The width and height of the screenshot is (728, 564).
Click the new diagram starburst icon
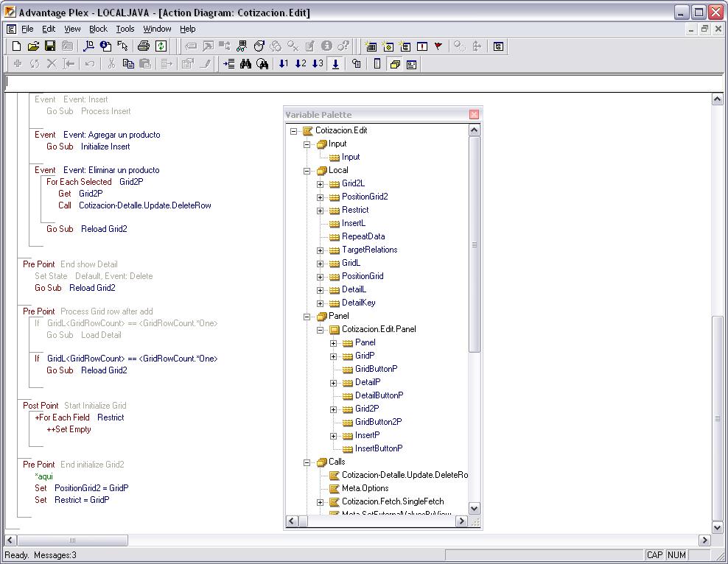[x=405, y=46]
